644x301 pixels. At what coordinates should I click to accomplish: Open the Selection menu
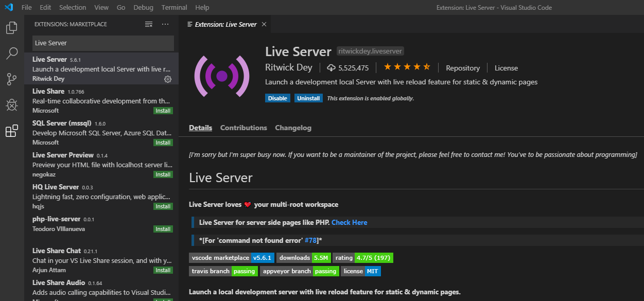[x=73, y=7]
